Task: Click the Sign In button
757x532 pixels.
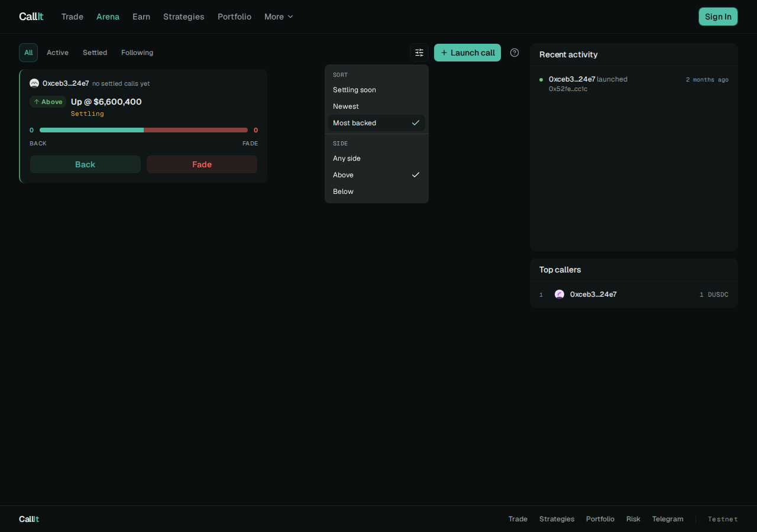Action: [x=718, y=17]
